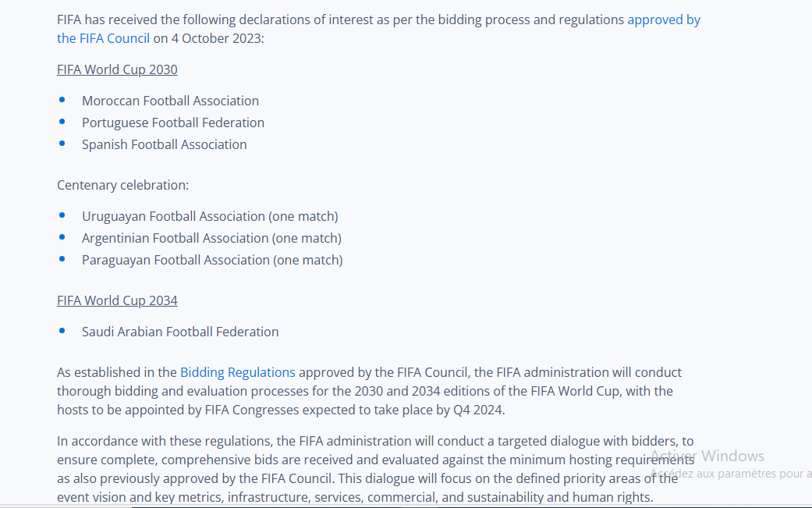The width and height of the screenshot is (812, 508).
Task: Click the FIFA World Cup 2030 heading
Action: [x=117, y=69]
